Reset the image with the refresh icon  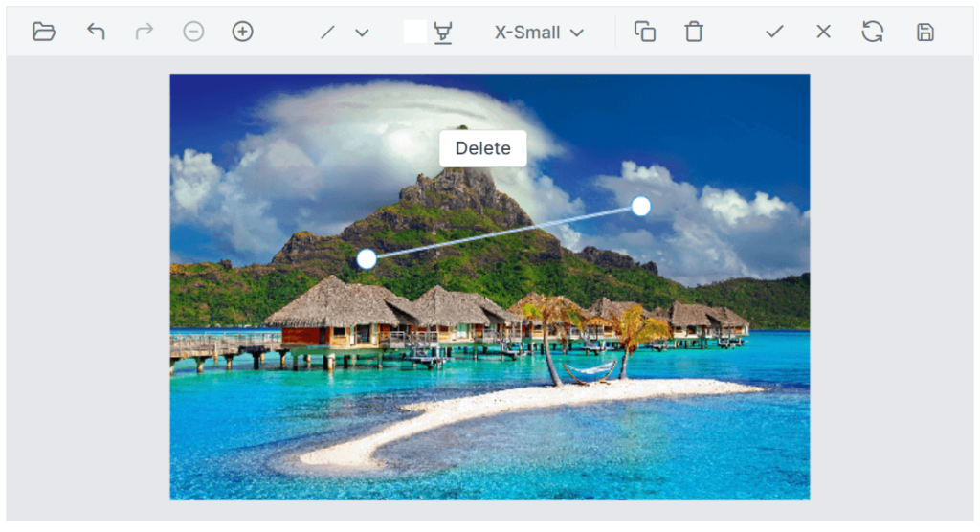[873, 32]
